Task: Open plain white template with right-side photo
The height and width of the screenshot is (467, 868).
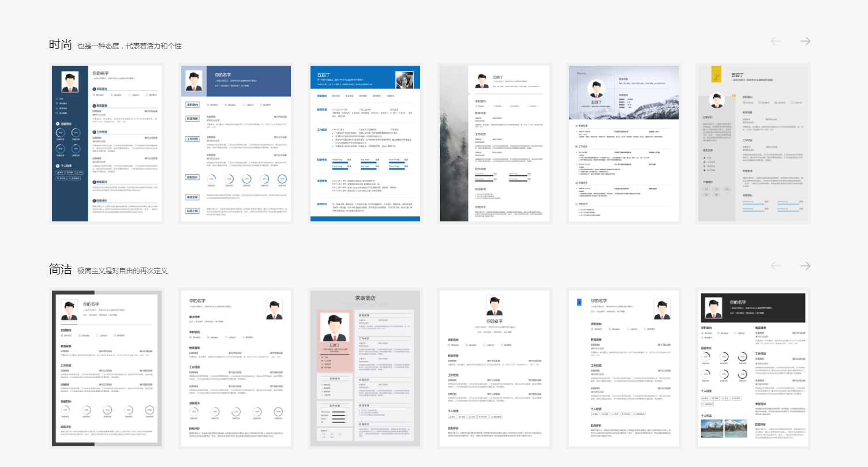Action: (236, 368)
